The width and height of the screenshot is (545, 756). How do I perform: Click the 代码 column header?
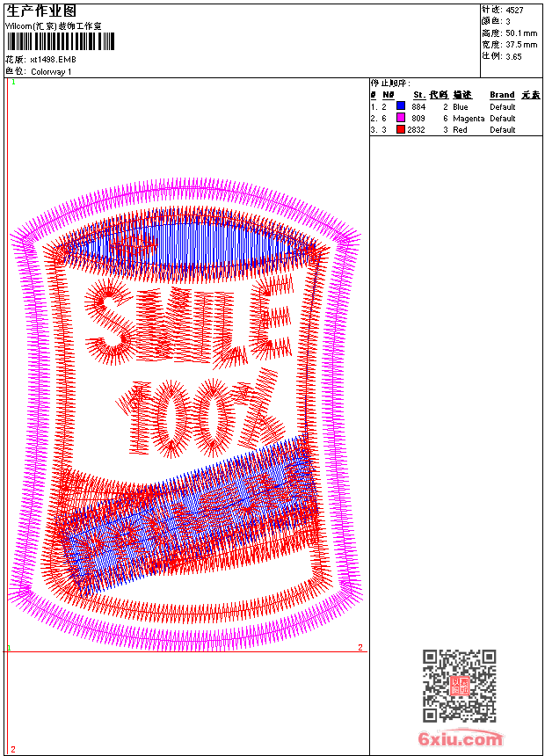tap(439, 95)
